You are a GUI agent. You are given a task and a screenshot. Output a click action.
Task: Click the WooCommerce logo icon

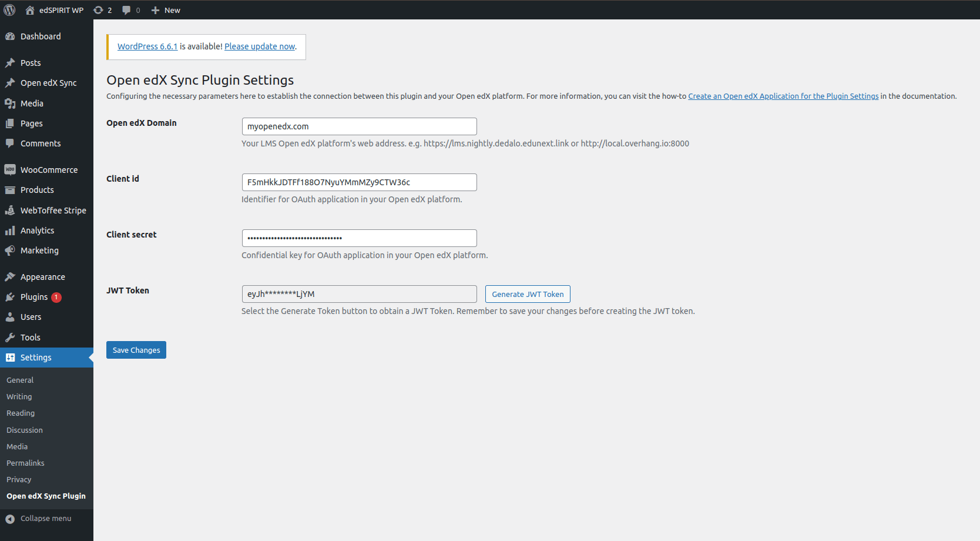pos(10,170)
